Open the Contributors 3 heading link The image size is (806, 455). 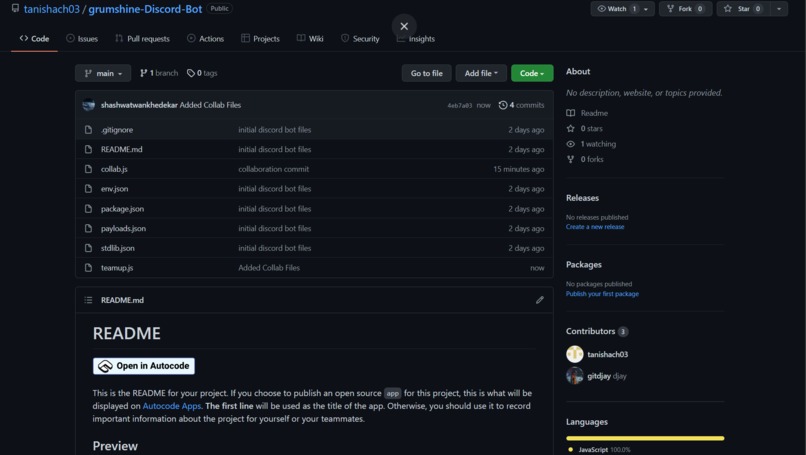597,332
